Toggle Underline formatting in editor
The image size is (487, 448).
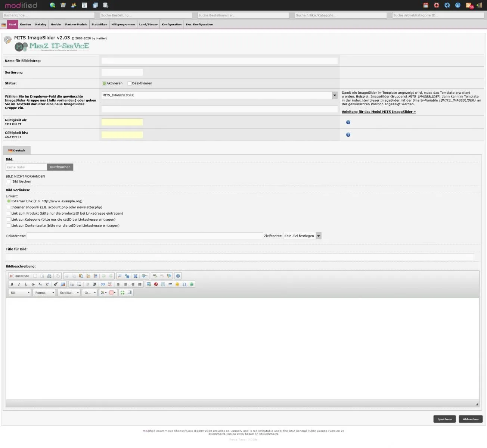[x=26, y=284]
